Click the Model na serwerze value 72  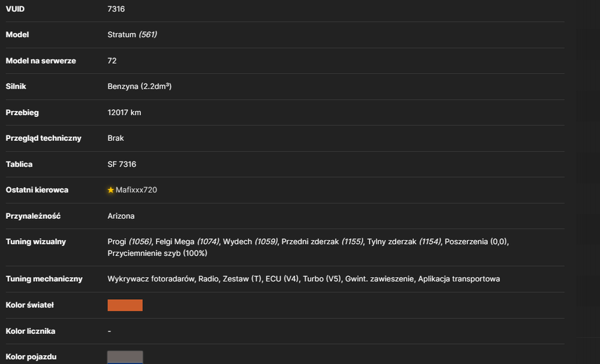112,61
